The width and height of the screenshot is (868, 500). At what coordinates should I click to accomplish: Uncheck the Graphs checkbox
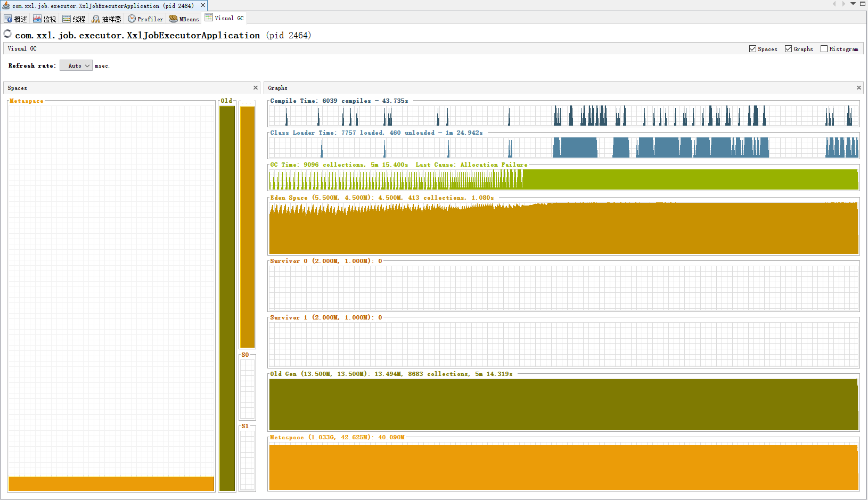pyautogui.click(x=788, y=49)
